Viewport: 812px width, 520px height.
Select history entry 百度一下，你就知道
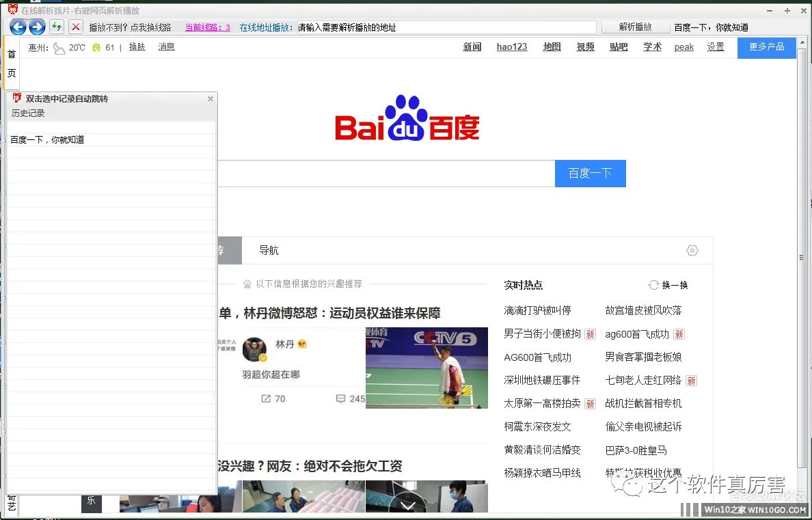[47, 140]
